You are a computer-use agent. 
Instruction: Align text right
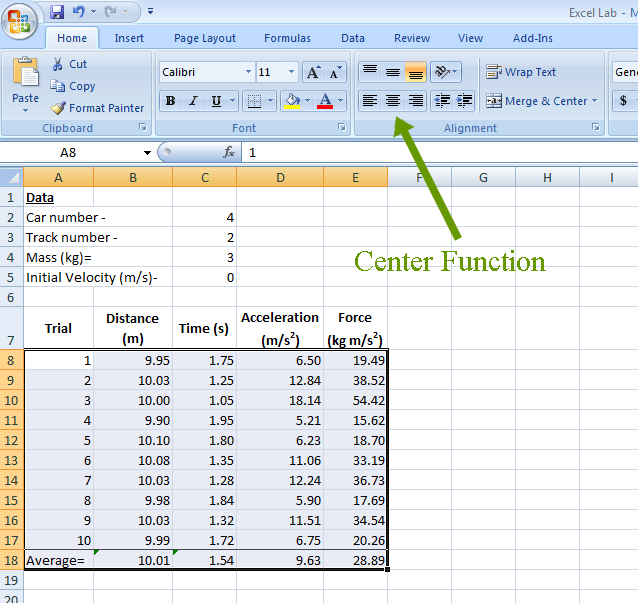[415, 100]
